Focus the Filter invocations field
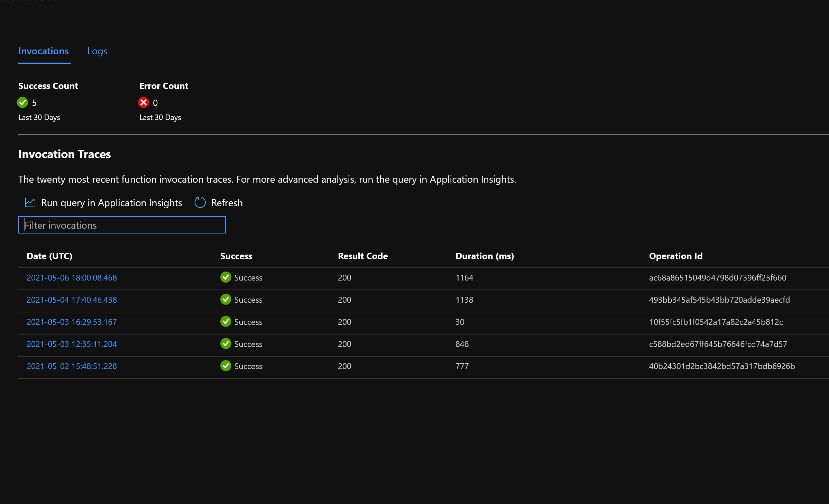The image size is (829, 504). (x=122, y=225)
